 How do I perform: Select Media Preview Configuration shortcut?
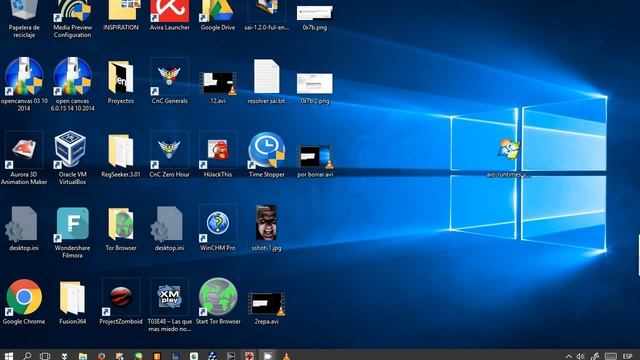click(x=72, y=18)
